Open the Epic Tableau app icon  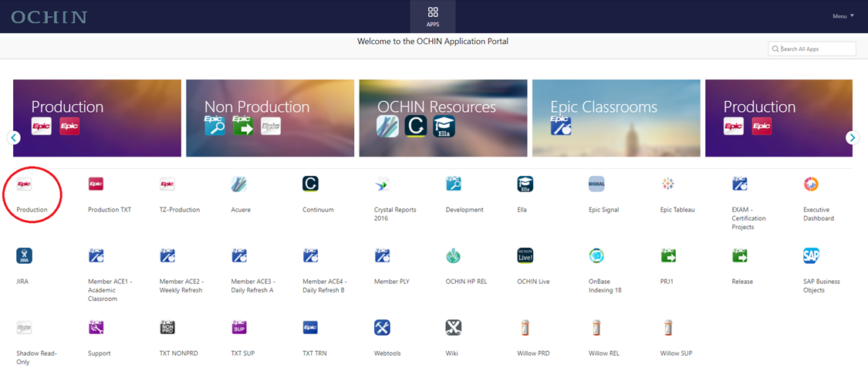tap(668, 184)
